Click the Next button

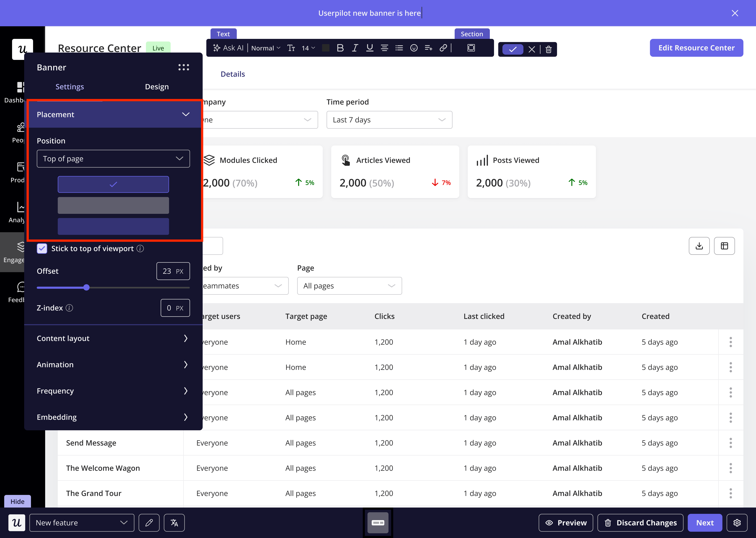pos(705,523)
